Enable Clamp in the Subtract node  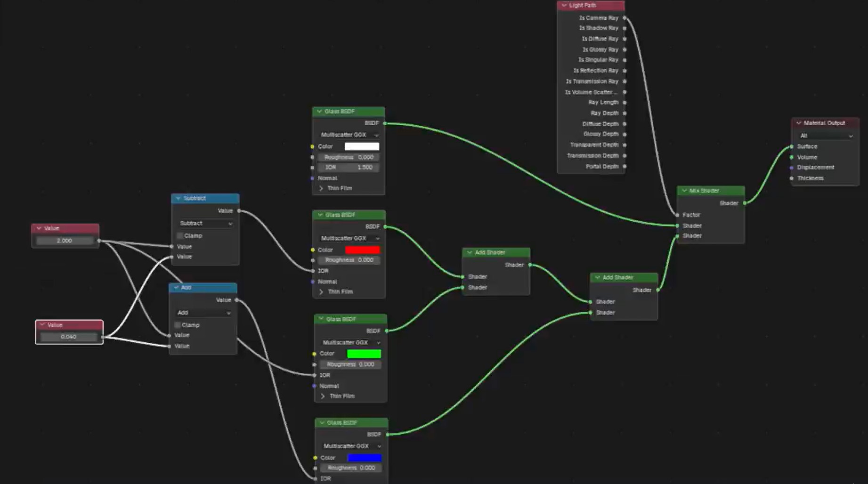pyautogui.click(x=180, y=235)
